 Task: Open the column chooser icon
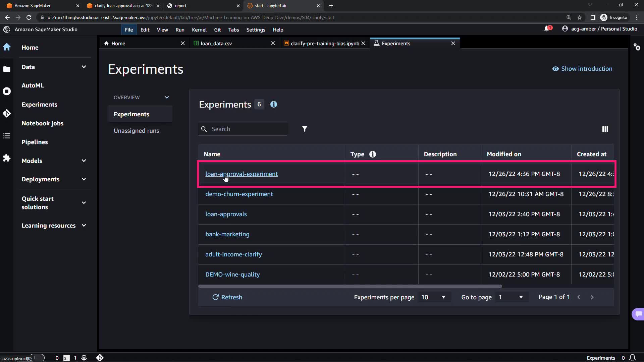pyautogui.click(x=605, y=129)
